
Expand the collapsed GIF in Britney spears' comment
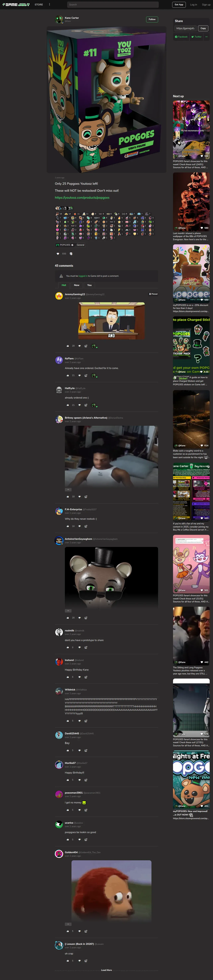click(68, 490)
